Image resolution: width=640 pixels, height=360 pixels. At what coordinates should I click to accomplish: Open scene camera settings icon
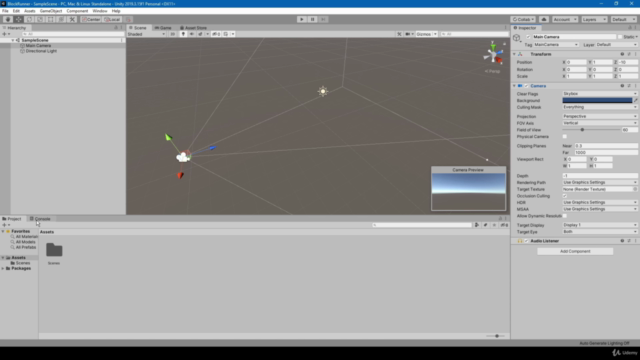point(407,34)
